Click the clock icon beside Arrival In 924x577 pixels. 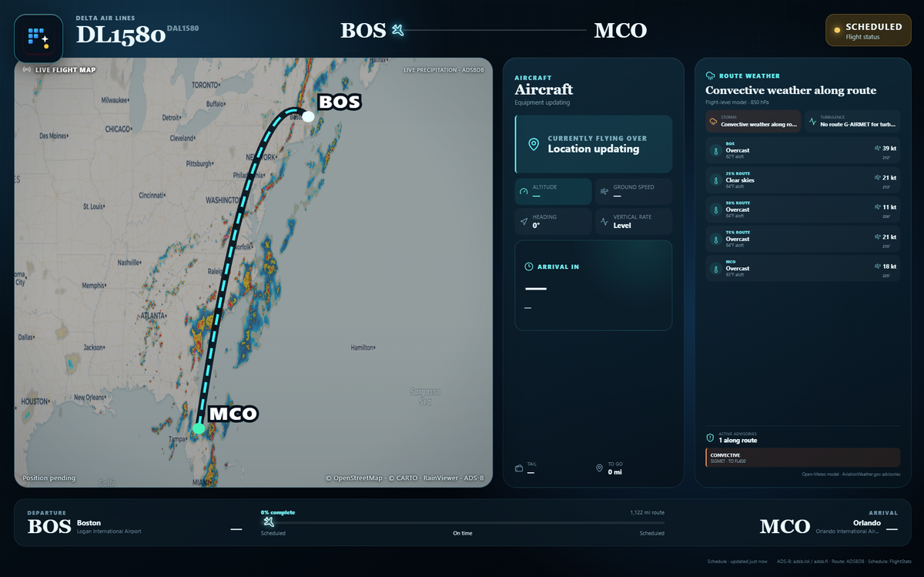coord(529,267)
